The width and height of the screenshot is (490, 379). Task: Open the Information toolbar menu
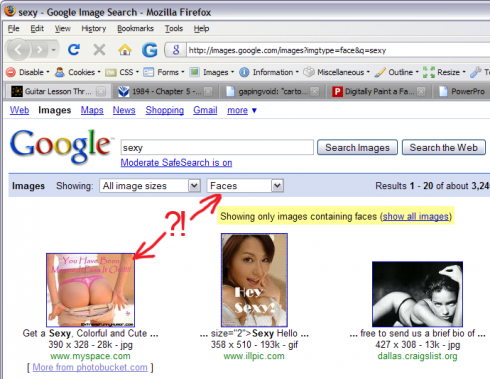[x=269, y=72]
